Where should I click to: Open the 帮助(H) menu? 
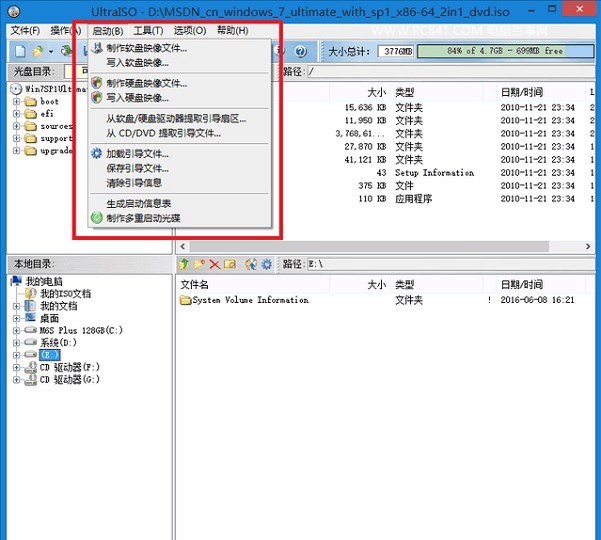point(233,30)
